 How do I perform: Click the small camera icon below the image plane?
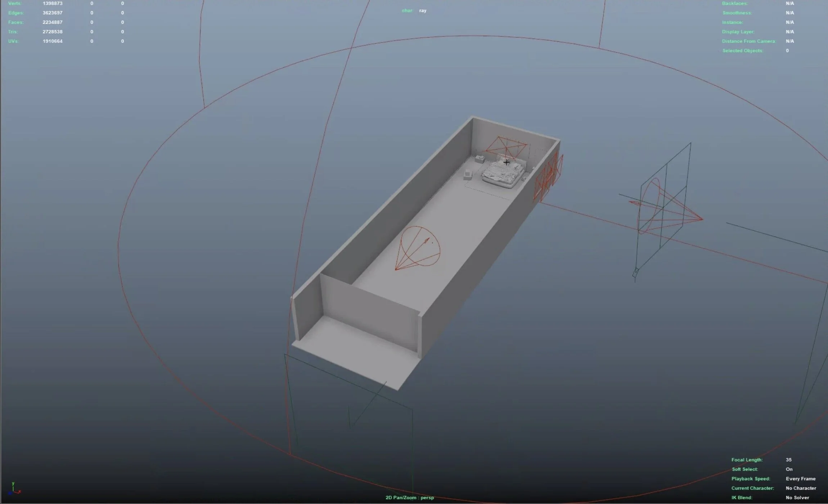tap(635, 273)
